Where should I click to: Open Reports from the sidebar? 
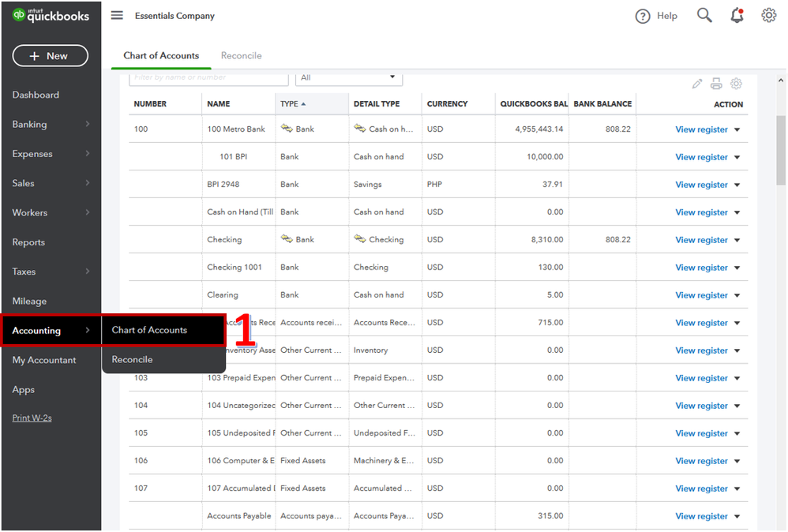pos(28,242)
